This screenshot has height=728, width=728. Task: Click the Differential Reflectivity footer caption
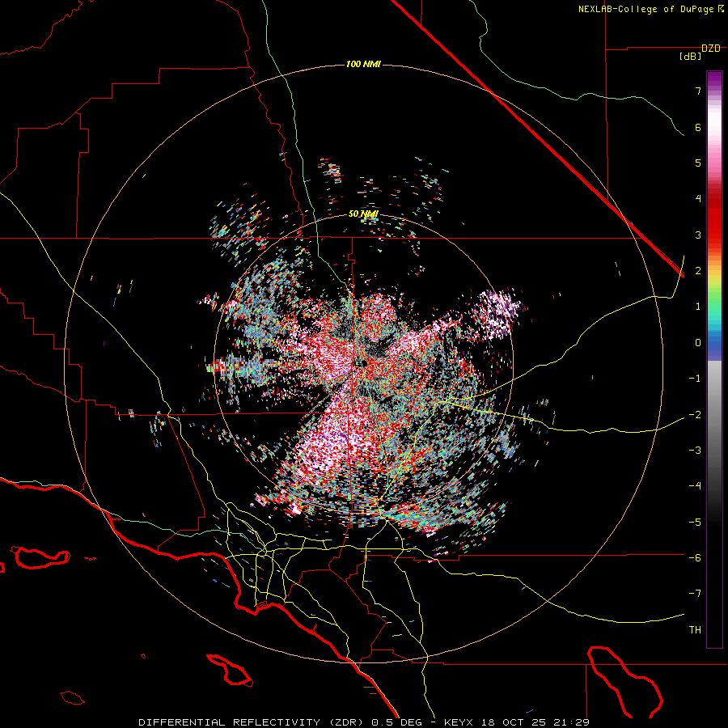click(x=363, y=722)
